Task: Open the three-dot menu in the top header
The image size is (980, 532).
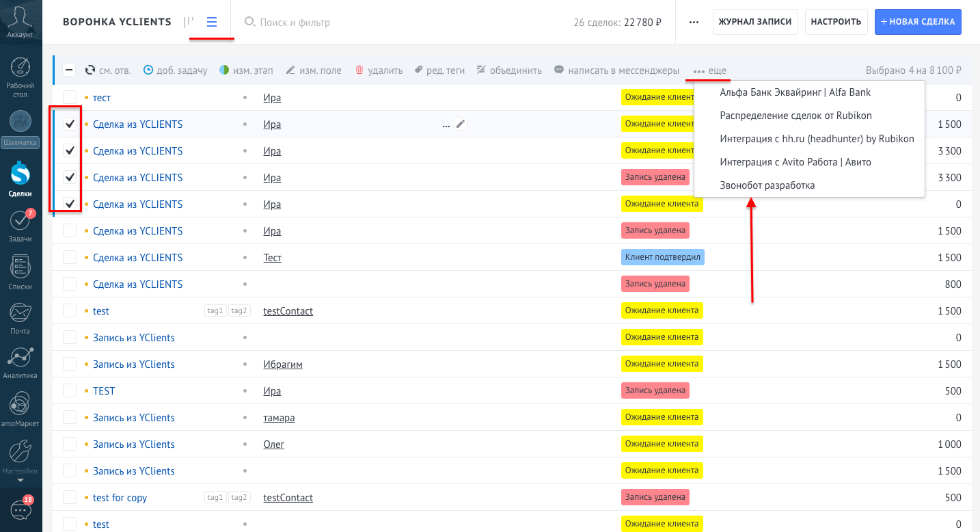Action: tap(694, 22)
